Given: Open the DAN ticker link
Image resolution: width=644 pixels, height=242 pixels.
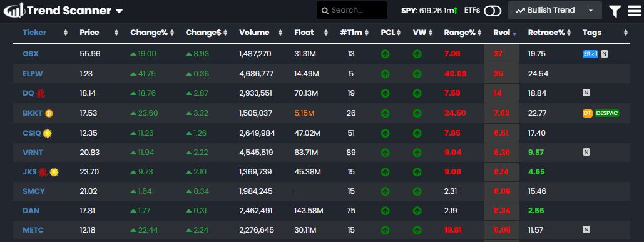Looking at the screenshot, I should pos(31,210).
